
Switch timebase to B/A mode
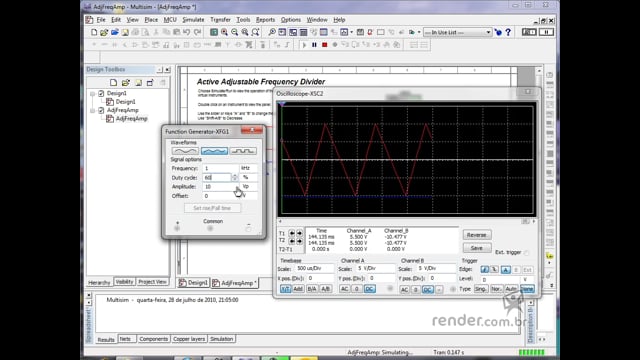[312, 289]
